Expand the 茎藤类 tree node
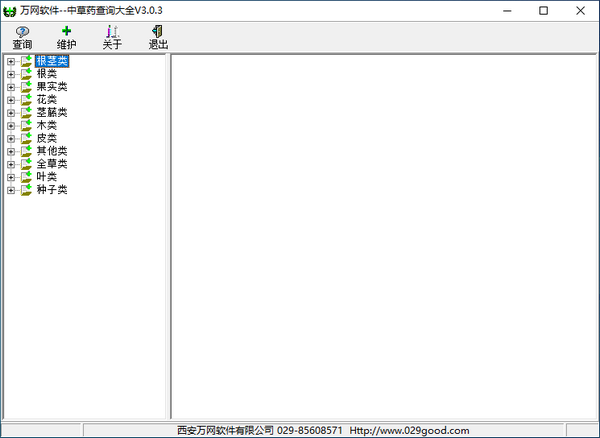Image resolution: width=600 pixels, height=438 pixels. (x=11, y=113)
